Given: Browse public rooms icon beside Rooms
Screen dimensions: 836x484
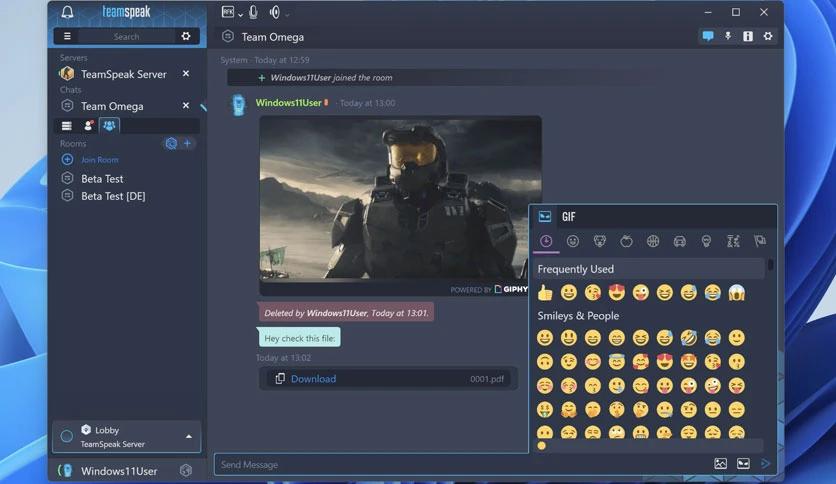Looking at the screenshot, I should click(x=171, y=143).
